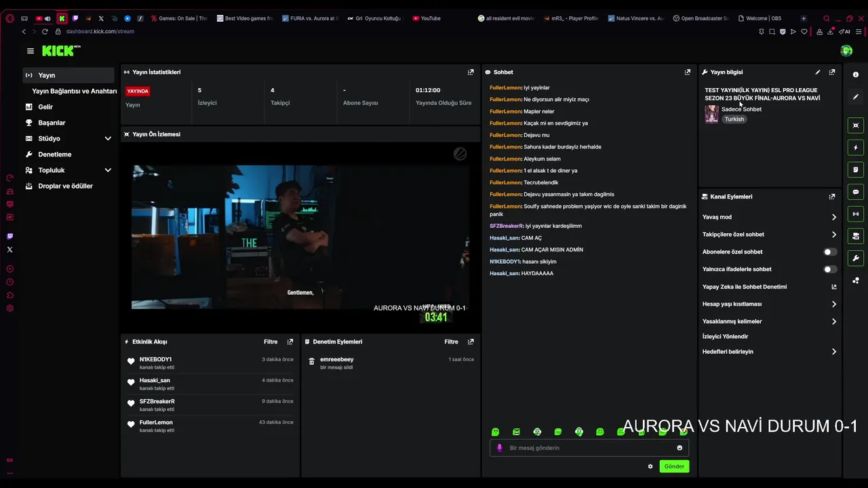Pop out the Sohbet chat panel

tap(688, 72)
